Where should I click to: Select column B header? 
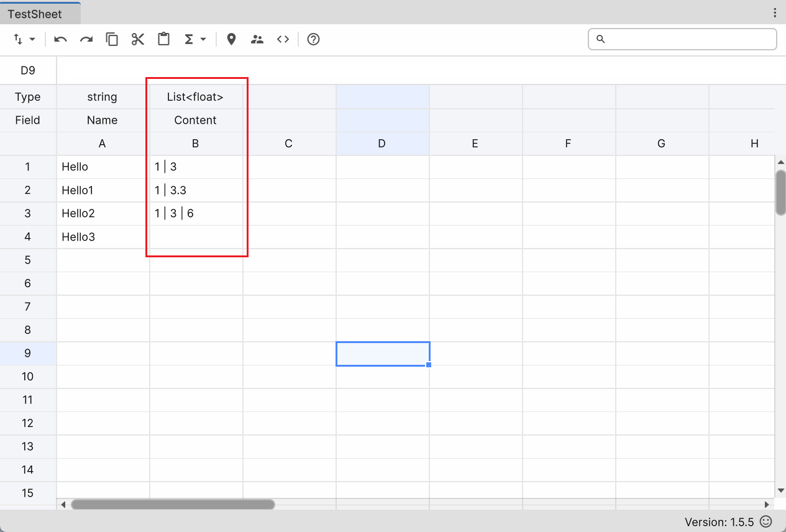click(196, 144)
